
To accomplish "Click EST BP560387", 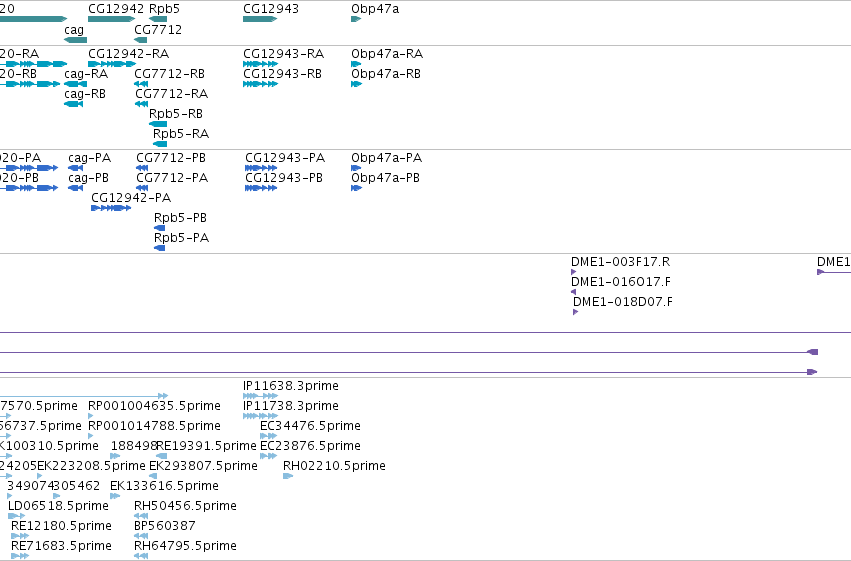I will pos(164,526).
